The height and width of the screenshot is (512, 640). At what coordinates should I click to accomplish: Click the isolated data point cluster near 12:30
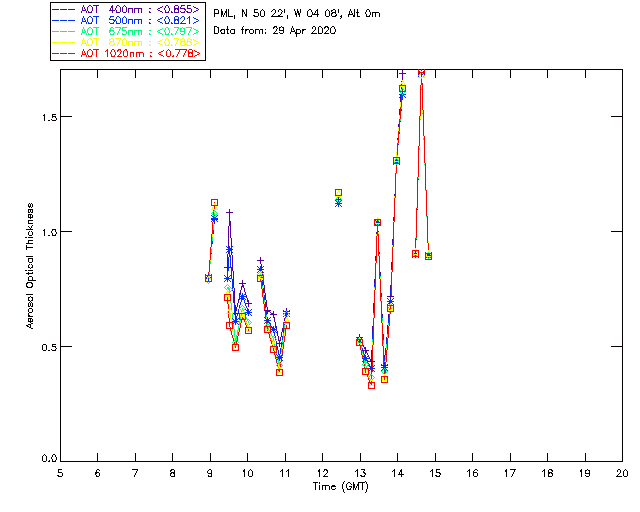point(338,197)
